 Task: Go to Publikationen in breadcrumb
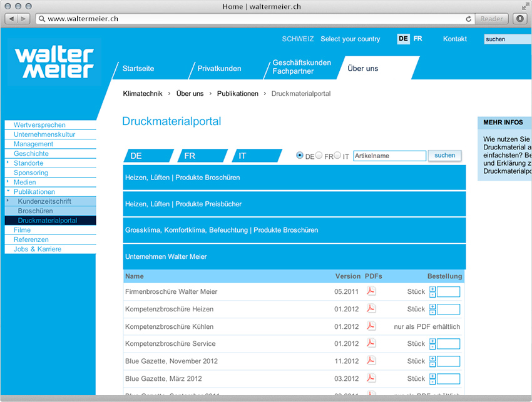click(x=237, y=94)
